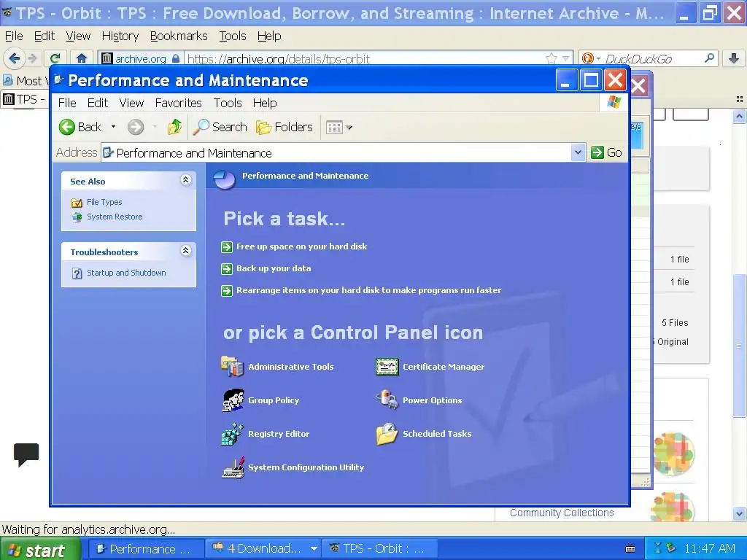
Task: Open the Scheduled Tasks folder icon
Action: coord(387,434)
